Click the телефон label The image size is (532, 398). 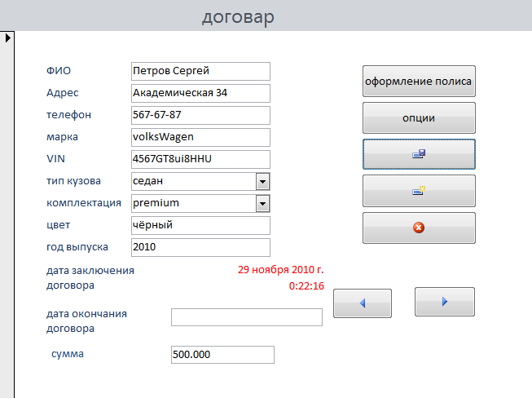pyautogui.click(x=69, y=115)
